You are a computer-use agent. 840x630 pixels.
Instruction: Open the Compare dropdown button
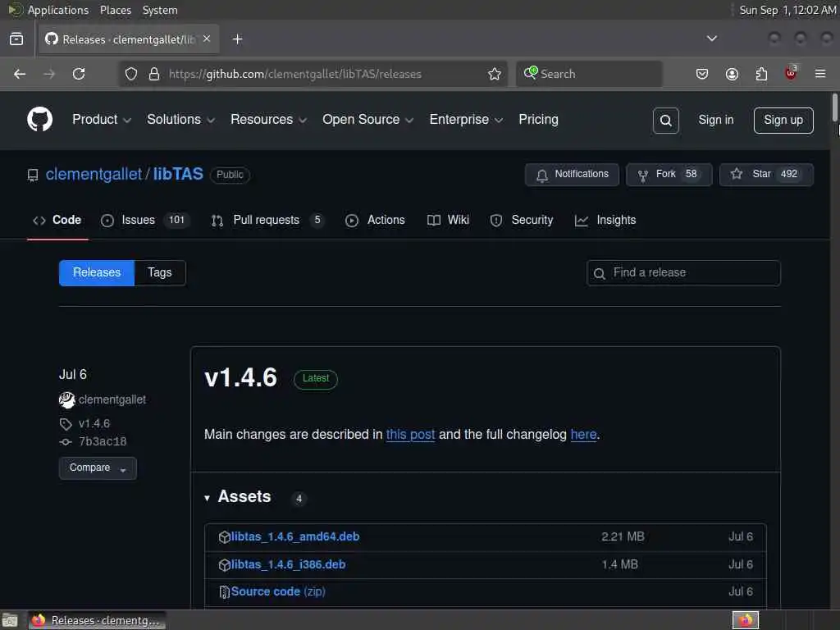(98, 468)
